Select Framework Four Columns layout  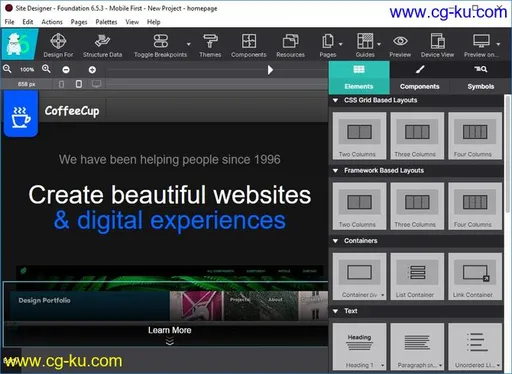pyautogui.click(x=475, y=206)
